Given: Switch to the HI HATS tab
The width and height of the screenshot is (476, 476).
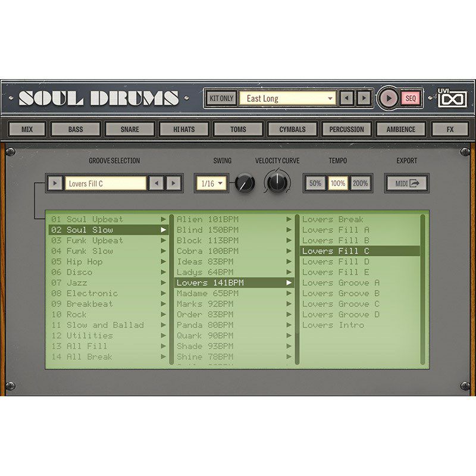Looking at the screenshot, I should pos(184,129).
